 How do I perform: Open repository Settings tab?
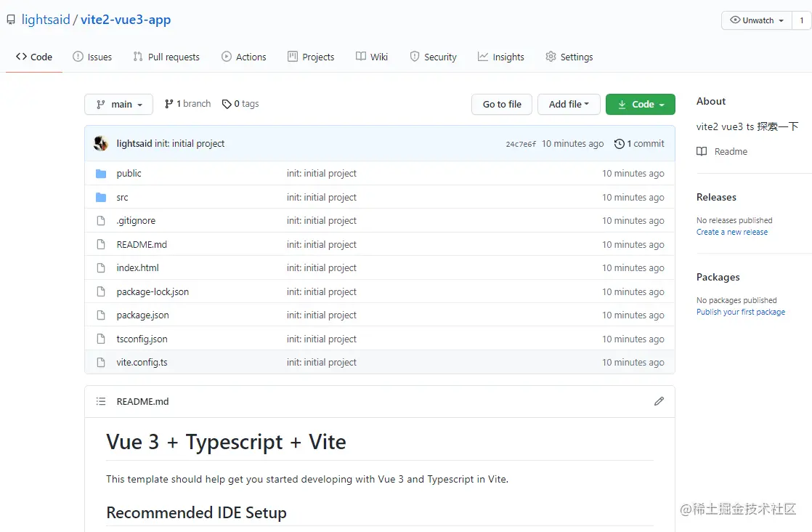(x=569, y=57)
